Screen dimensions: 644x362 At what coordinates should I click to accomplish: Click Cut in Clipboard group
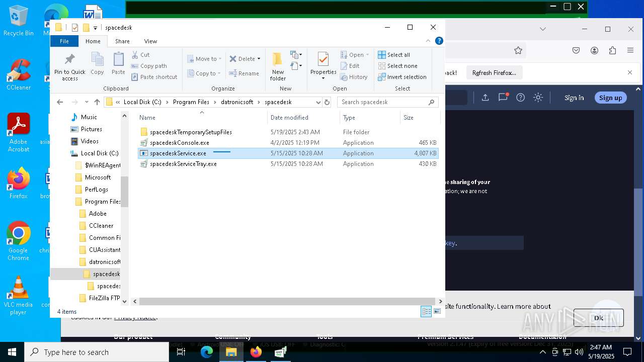[140, 55]
